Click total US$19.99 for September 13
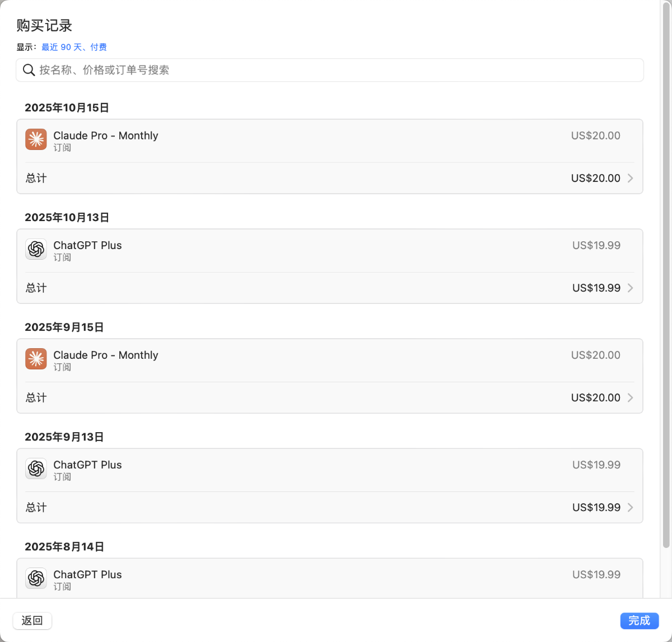Viewport: 672px width, 642px height. pos(596,507)
